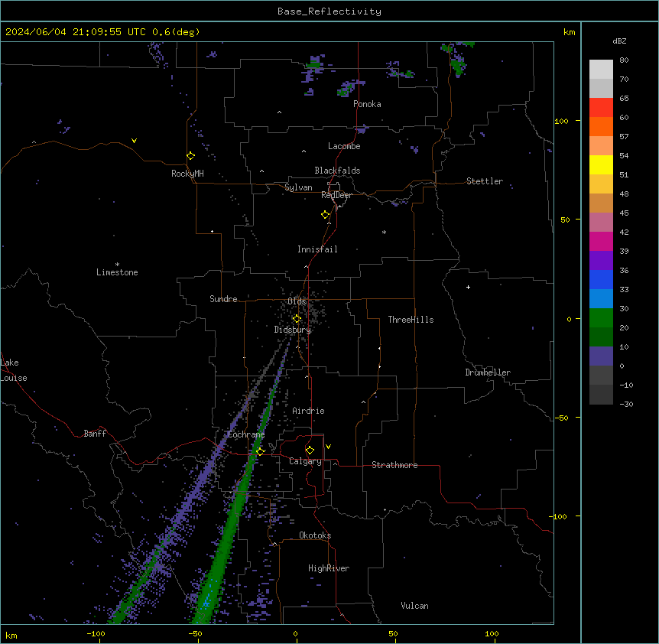This screenshot has height=644, width=659.
Task: Pick the royal blue legend swatch below 36
Action: 601,279
